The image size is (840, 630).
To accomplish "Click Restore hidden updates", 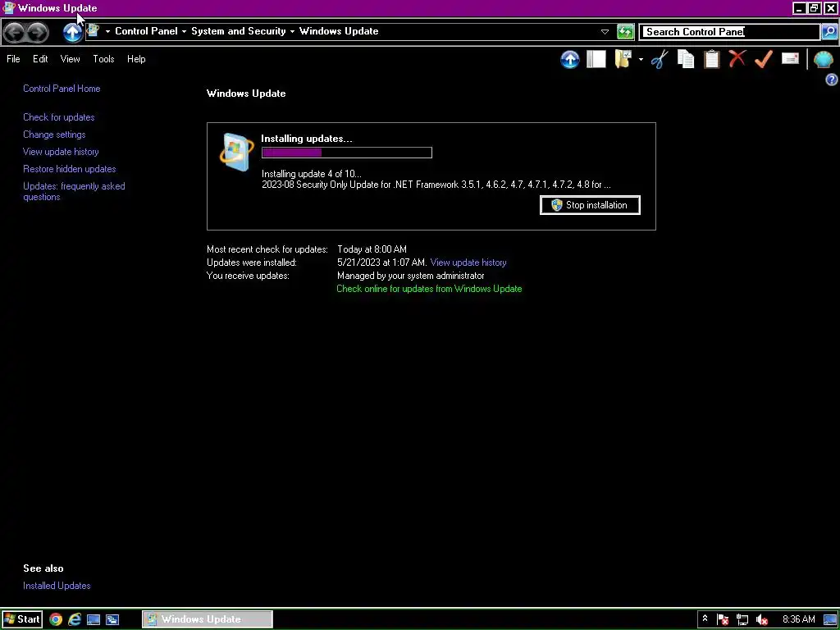I will [x=69, y=169].
